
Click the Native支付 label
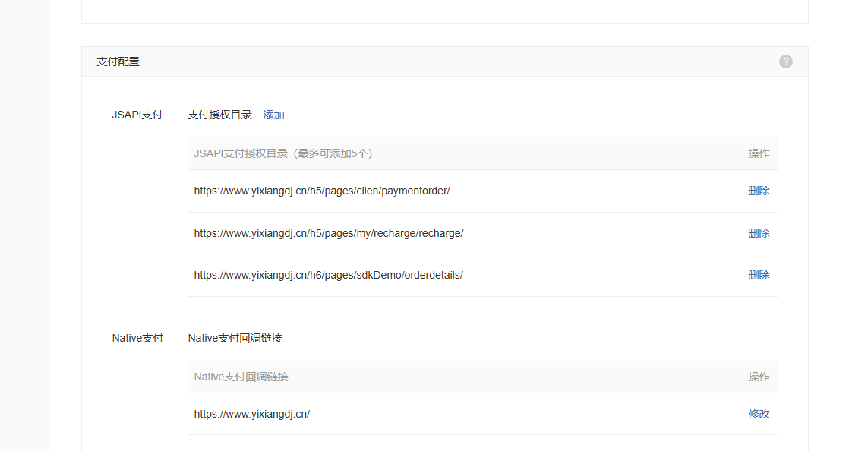pyautogui.click(x=137, y=338)
